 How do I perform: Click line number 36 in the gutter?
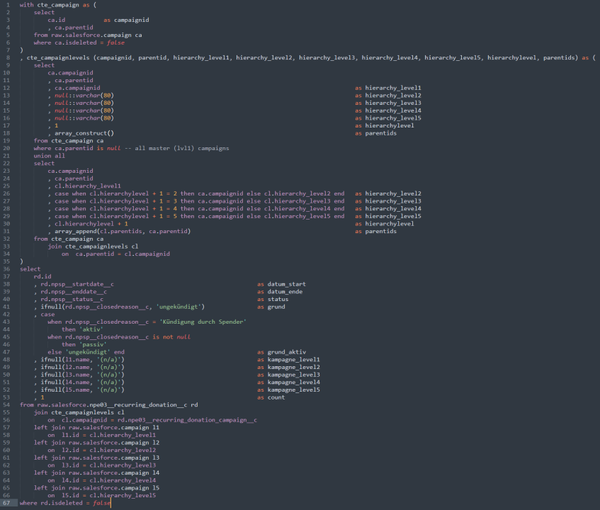(x=7, y=268)
